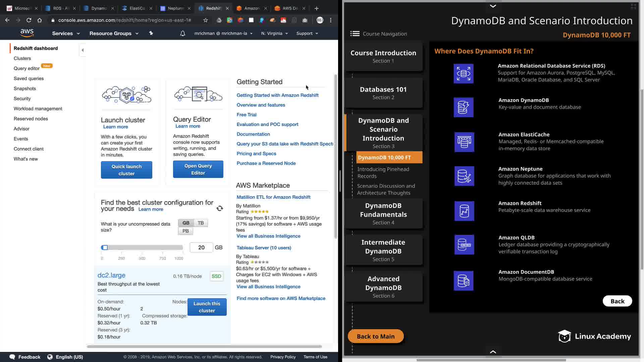Open the Course Navigation hamburger icon
The image size is (644, 362).
[x=355, y=34]
